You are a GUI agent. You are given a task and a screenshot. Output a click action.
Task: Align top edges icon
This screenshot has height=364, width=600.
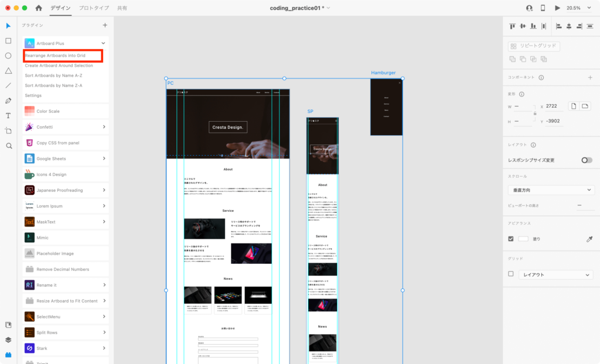point(512,26)
